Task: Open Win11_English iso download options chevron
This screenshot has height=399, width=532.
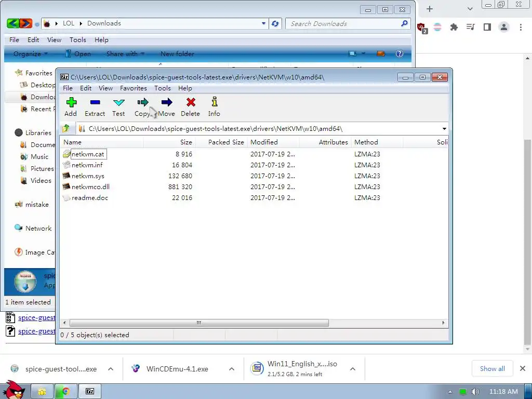Action: 353,369
